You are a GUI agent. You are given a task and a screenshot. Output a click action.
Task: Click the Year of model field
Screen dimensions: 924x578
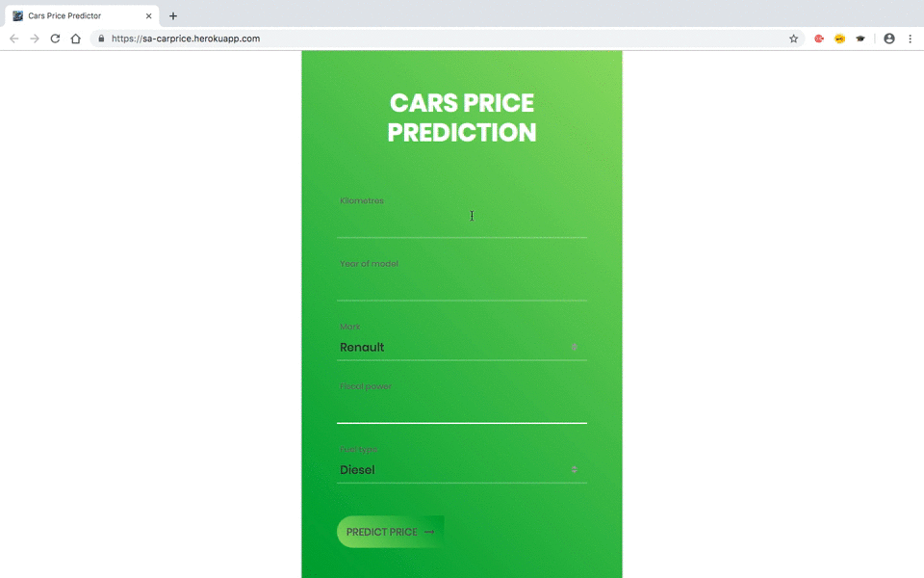click(462, 284)
